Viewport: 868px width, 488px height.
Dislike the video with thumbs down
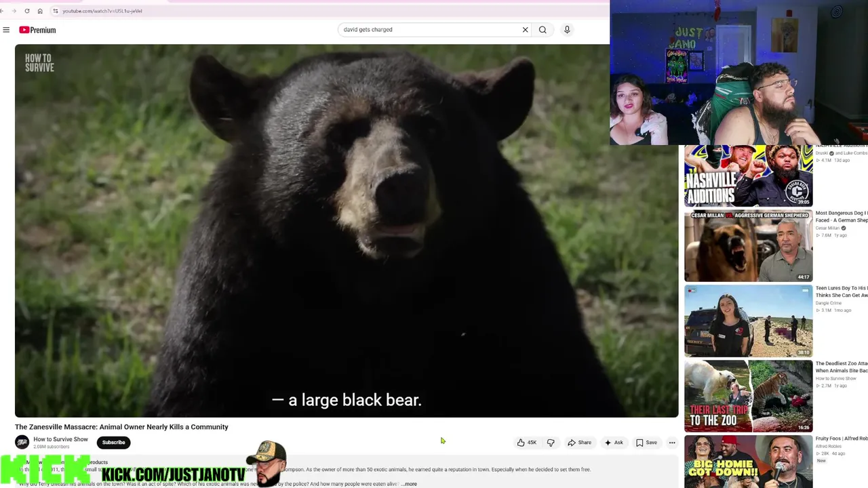551,443
